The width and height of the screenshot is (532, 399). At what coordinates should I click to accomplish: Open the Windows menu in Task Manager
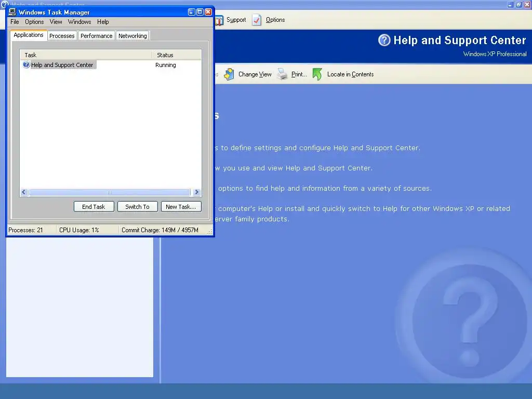tap(79, 22)
